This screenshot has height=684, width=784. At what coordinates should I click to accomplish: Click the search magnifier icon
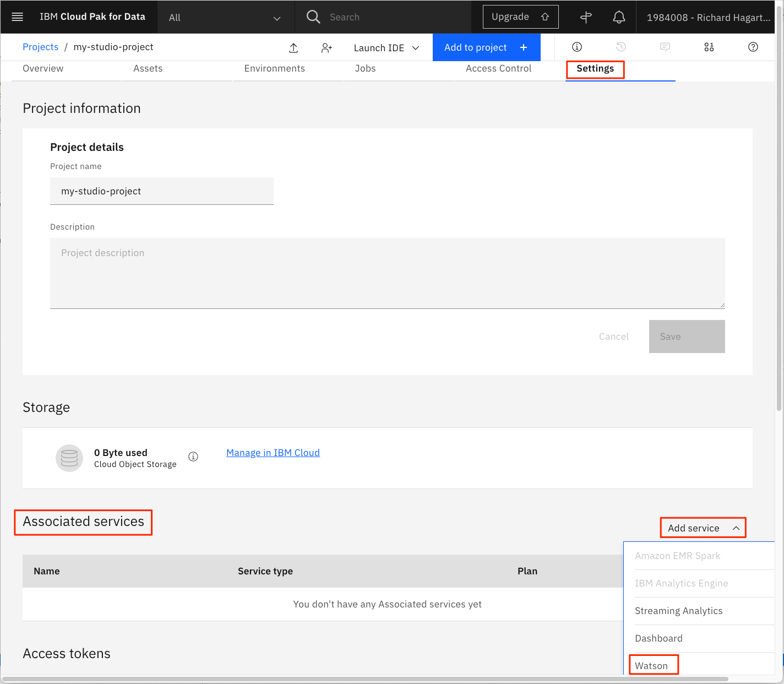coord(313,17)
